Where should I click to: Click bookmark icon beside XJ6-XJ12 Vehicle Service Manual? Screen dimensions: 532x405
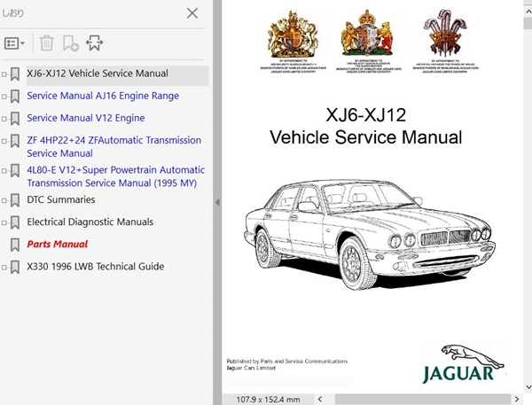coord(14,74)
